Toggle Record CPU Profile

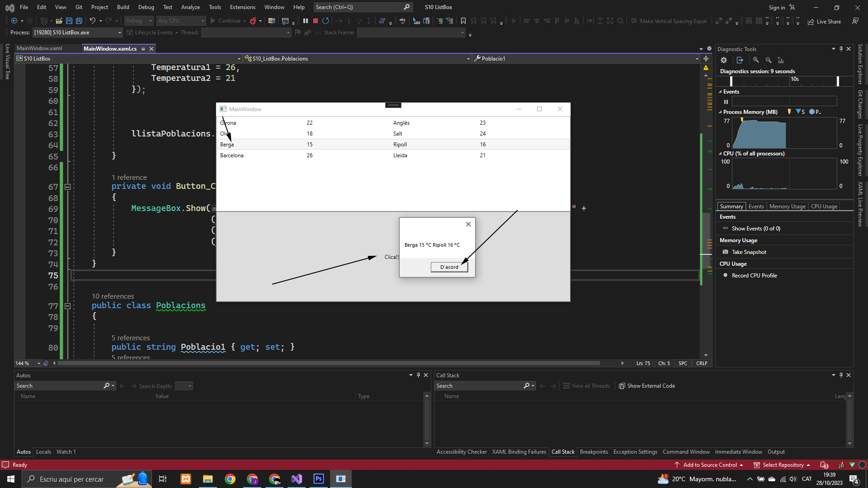(726, 276)
